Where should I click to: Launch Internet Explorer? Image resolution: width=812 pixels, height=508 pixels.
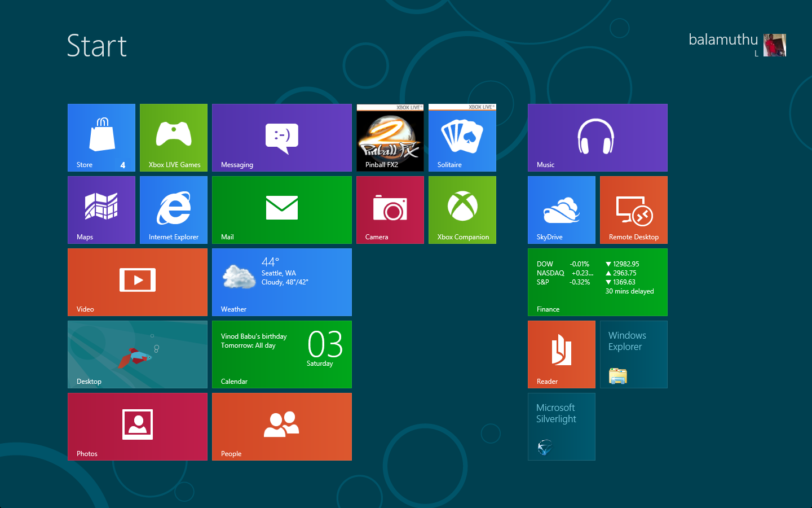174,210
